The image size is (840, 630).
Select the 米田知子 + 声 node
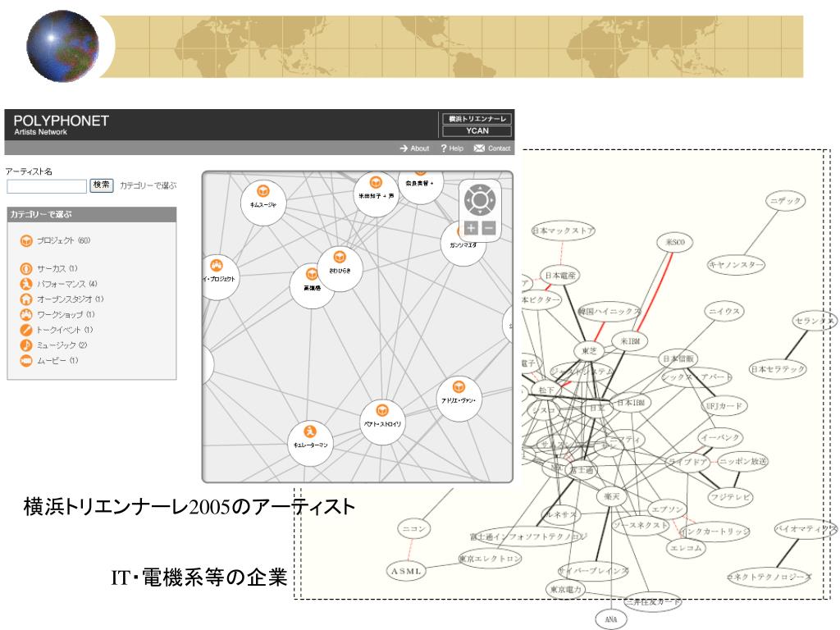coord(376,194)
